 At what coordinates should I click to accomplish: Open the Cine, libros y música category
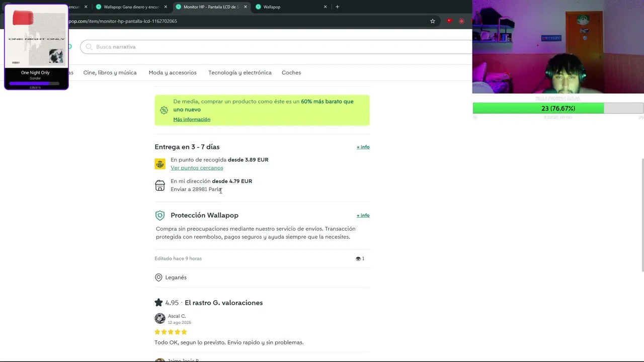click(x=110, y=72)
